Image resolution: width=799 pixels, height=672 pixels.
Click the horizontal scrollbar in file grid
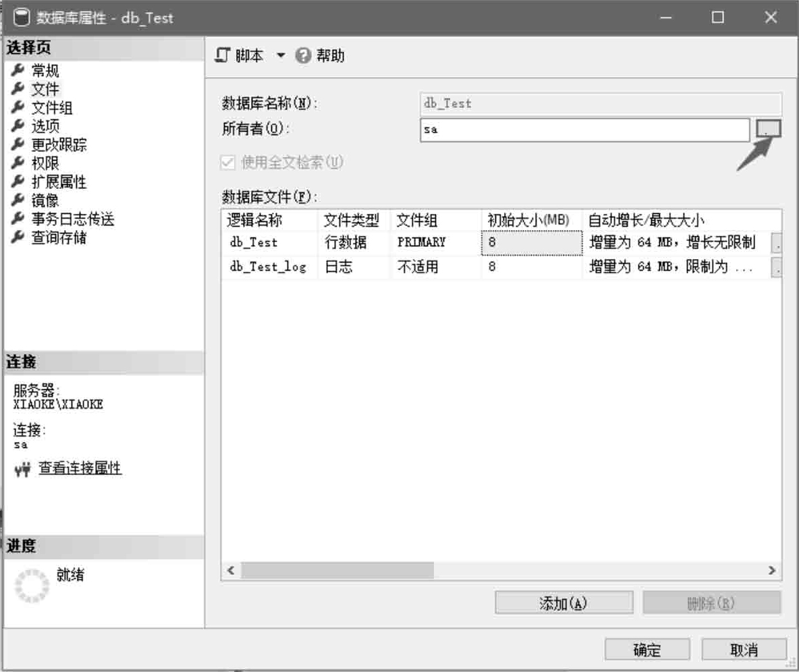tap(337, 570)
